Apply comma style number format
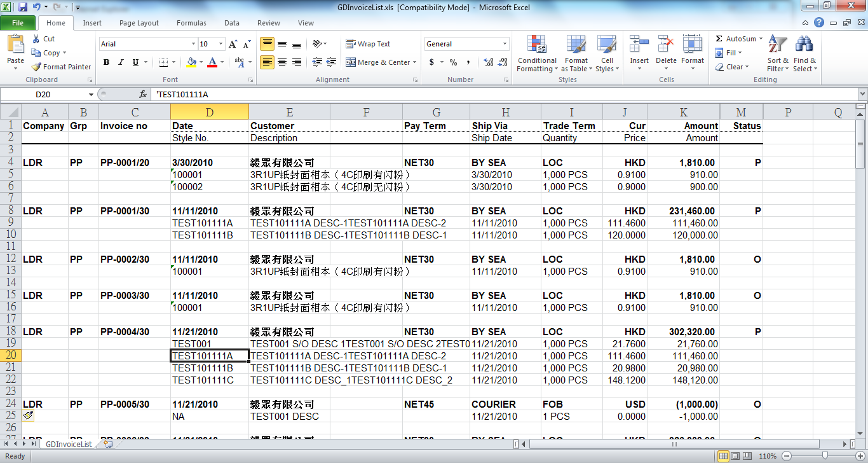Screen dimensions: 868x463 coord(468,62)
